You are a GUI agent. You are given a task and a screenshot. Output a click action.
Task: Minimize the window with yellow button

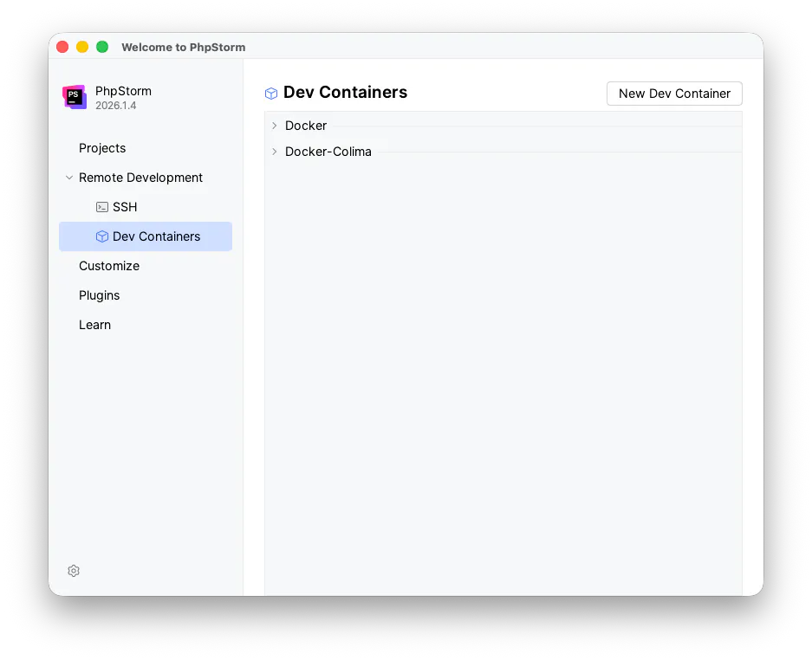point(82,47)
